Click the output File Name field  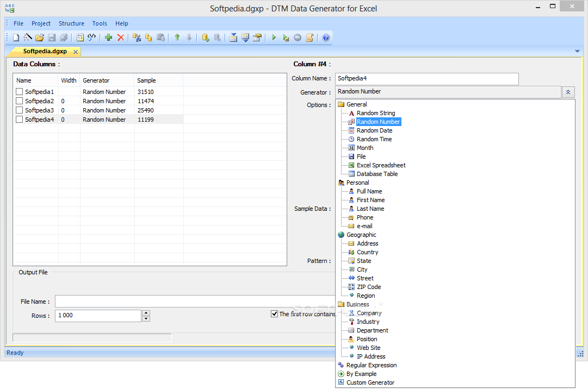click(195, 302)
